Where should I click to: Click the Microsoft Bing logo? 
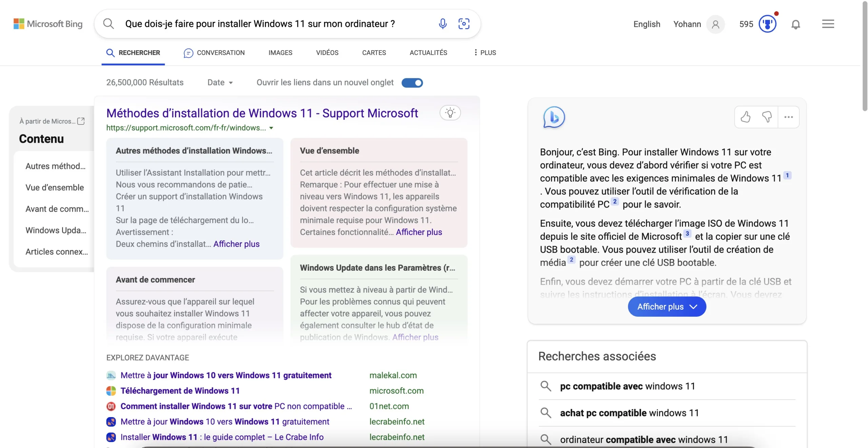tap(48, 24)
